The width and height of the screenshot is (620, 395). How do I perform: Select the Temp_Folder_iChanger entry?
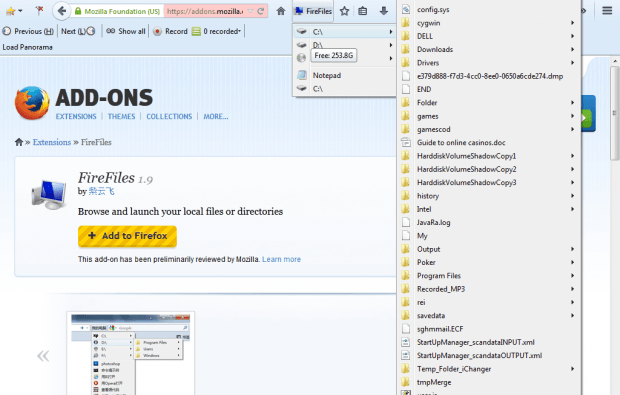coord(489,369)
